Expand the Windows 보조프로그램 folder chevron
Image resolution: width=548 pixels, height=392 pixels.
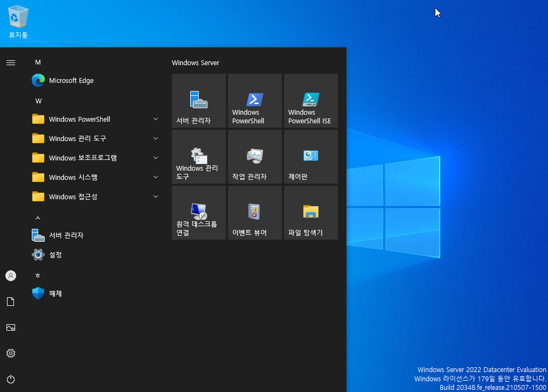coord(156,158)
